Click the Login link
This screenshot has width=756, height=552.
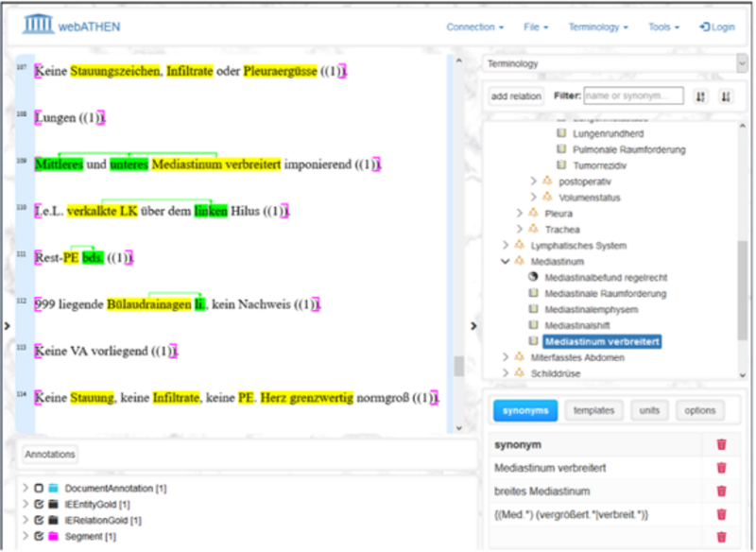tap(717, 27)
